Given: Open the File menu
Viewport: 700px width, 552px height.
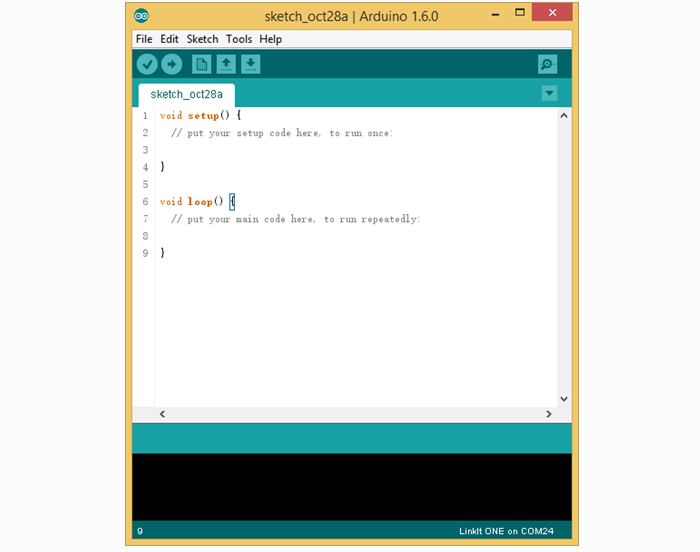Looking at the screenshot, I should tap(144, 39).
